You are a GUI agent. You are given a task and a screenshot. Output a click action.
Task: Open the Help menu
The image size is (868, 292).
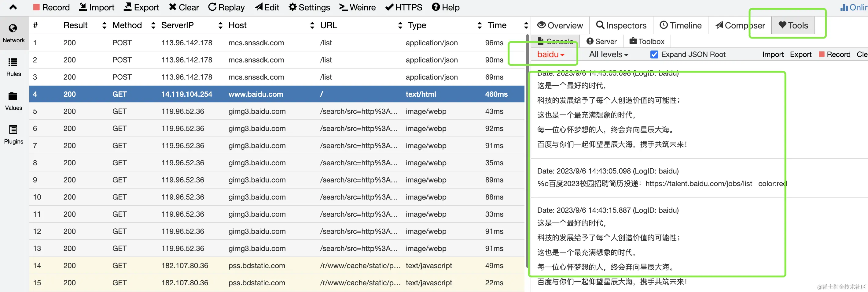click(445, 7)
